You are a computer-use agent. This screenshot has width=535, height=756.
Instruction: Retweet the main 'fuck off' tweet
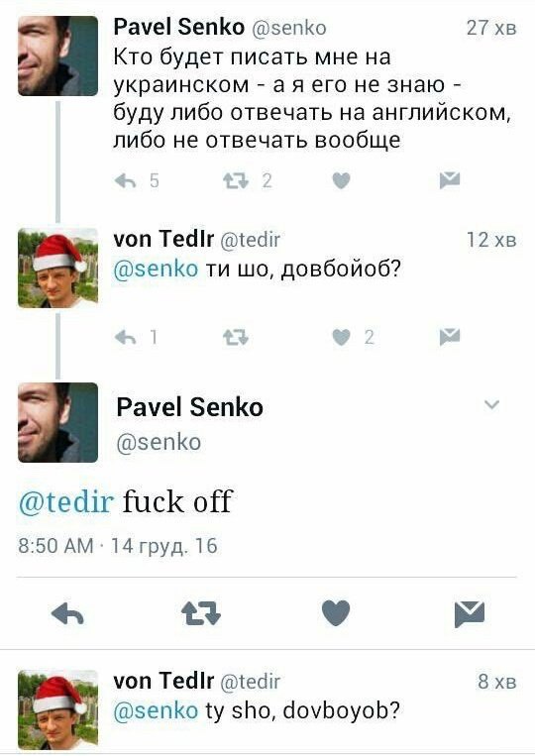(x=201, y=614)
